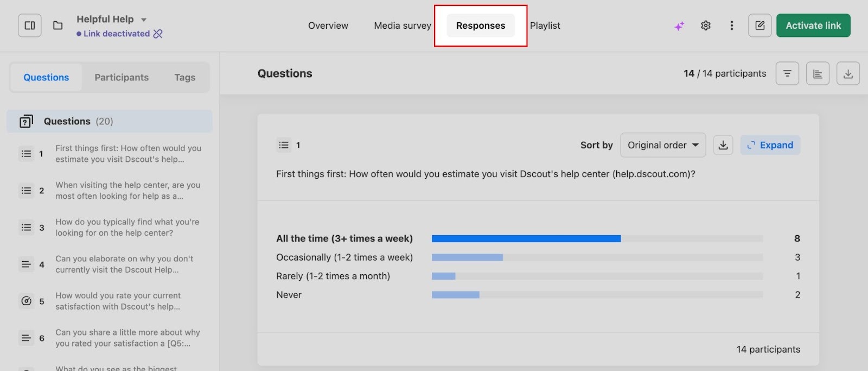This screenshot has width=868, height=371.
Task: Click the All the time response bar
Action: coord(526,238)
